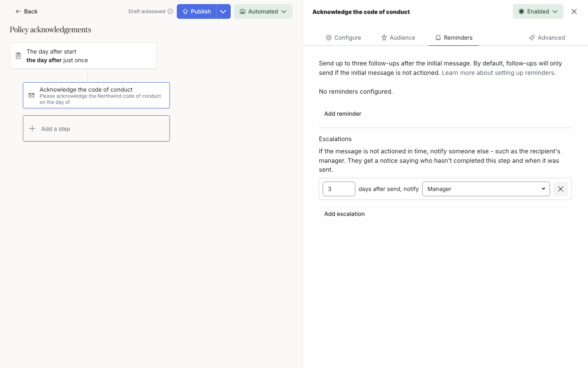This screenshot has height=368, width=588.
Task: Close the step settings panel
Action: [574, 11]
